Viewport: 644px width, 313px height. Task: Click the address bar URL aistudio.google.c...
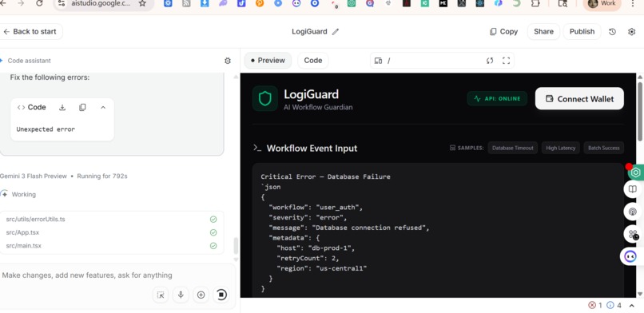(x=101, y=4)
